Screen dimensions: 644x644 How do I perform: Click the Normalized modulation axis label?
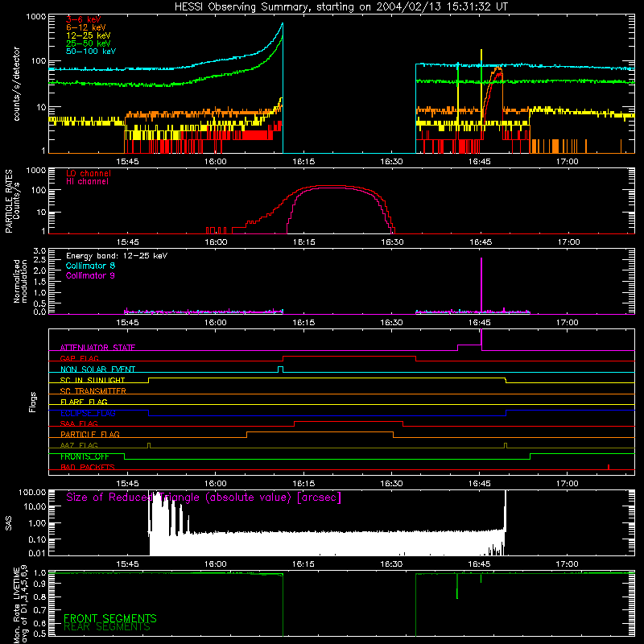[20, 281]
